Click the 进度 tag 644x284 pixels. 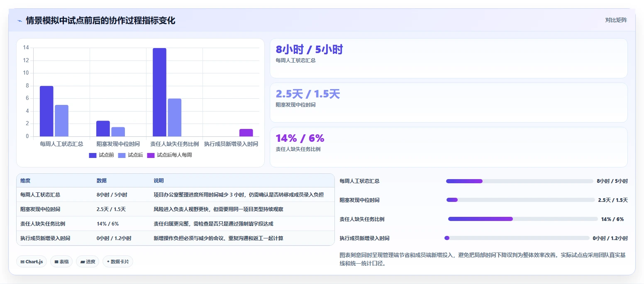pos(88,262)
